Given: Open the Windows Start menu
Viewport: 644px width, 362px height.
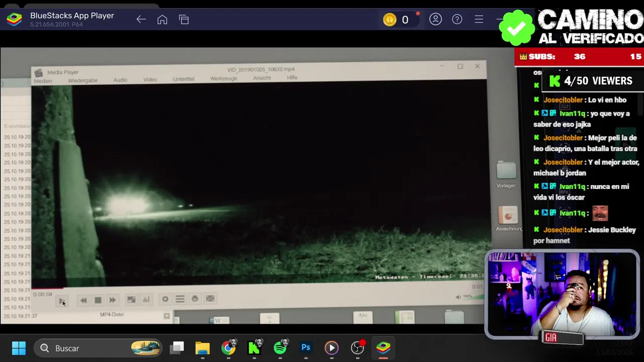Looking at the screenshot, I should [19, 348].
